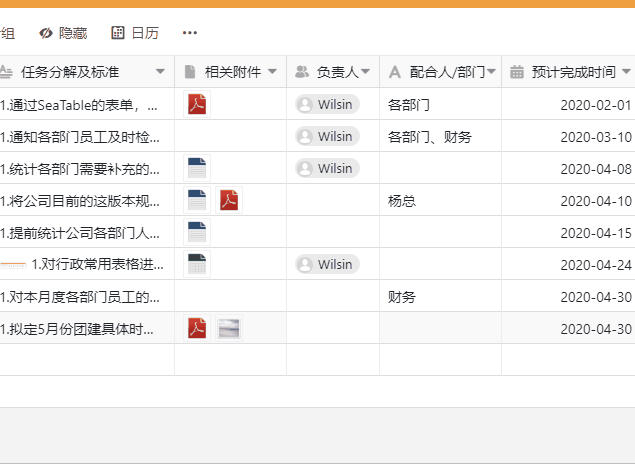Select date cell 2020-03-10

[x=569, y=136]
